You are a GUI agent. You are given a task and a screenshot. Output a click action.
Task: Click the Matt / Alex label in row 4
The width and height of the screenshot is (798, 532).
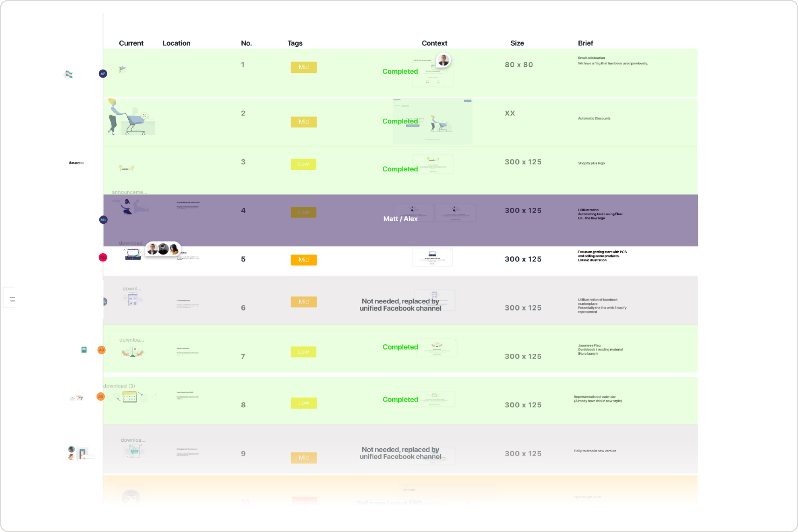(400, 219)
